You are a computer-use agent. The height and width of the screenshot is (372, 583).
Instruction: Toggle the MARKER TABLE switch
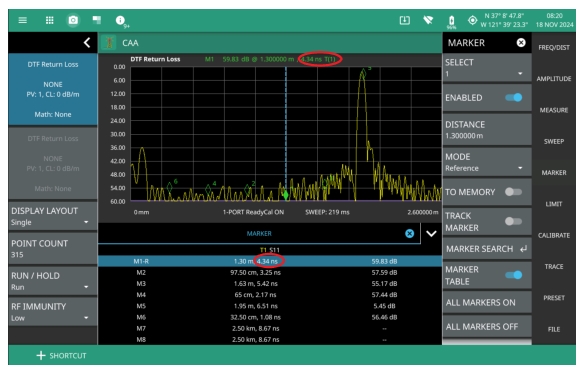click(x=513, y=275)
